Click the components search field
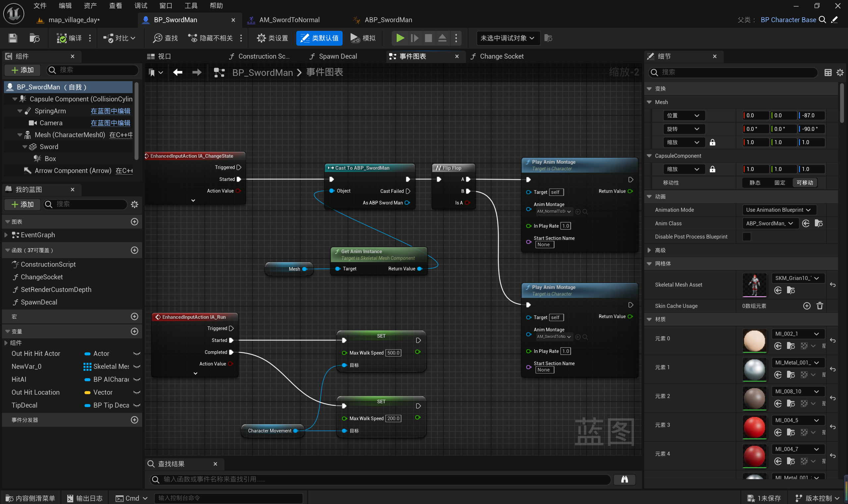 pyautogui.click(x=92, y=70)
